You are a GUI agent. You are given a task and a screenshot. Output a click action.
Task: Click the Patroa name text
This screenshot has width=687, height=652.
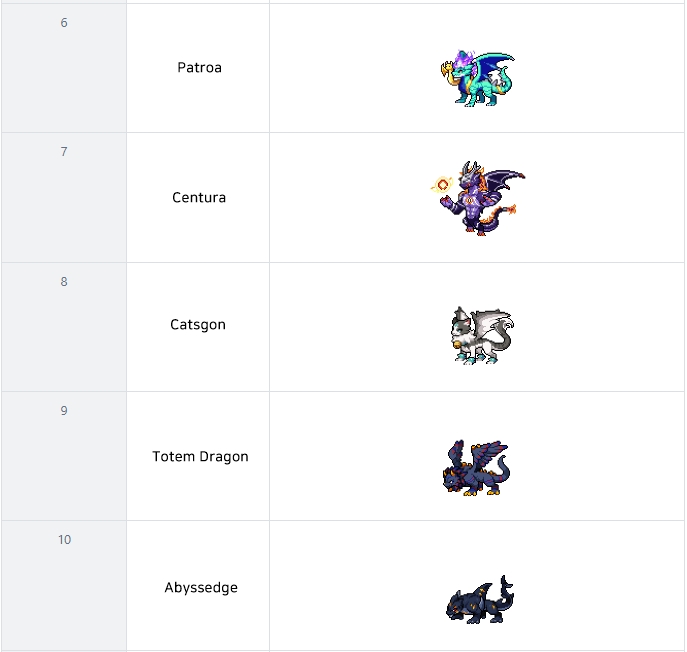click(199, 67)
